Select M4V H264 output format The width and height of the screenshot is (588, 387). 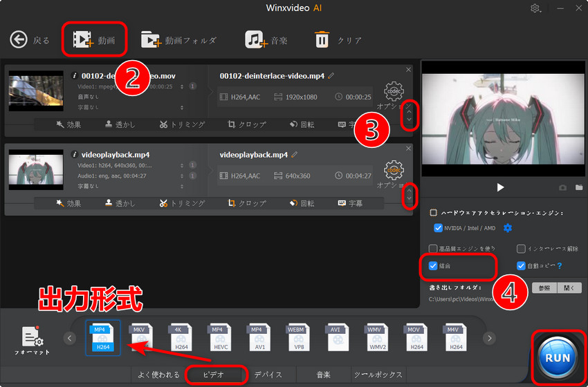point(455,338)
